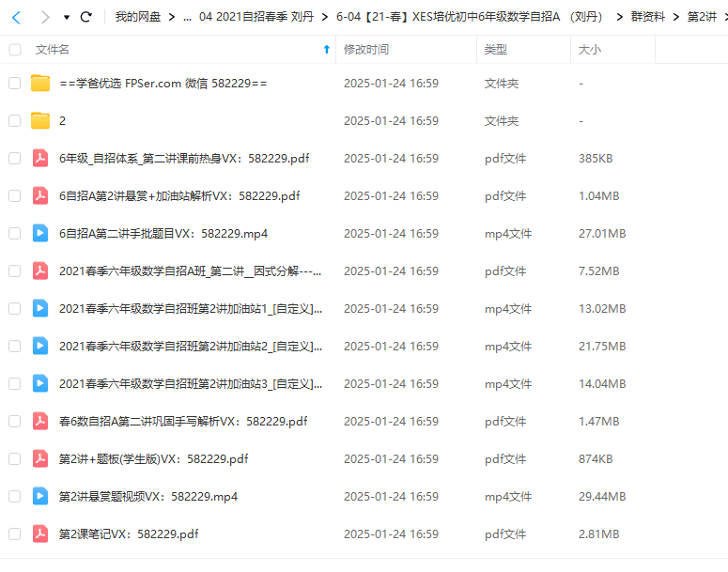Click the 874KB size cell

tap(596, 459)
